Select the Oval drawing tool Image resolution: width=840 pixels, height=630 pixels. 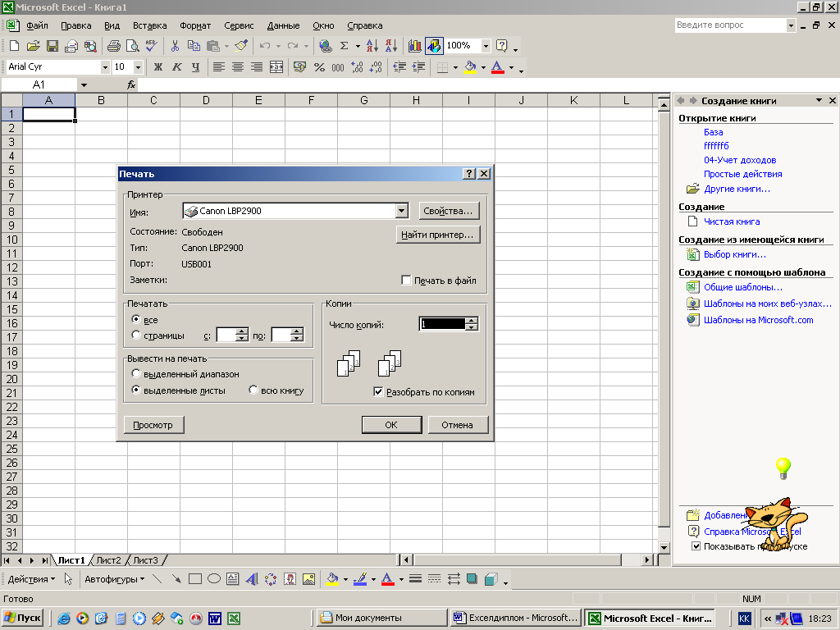[x=214, y=579]
